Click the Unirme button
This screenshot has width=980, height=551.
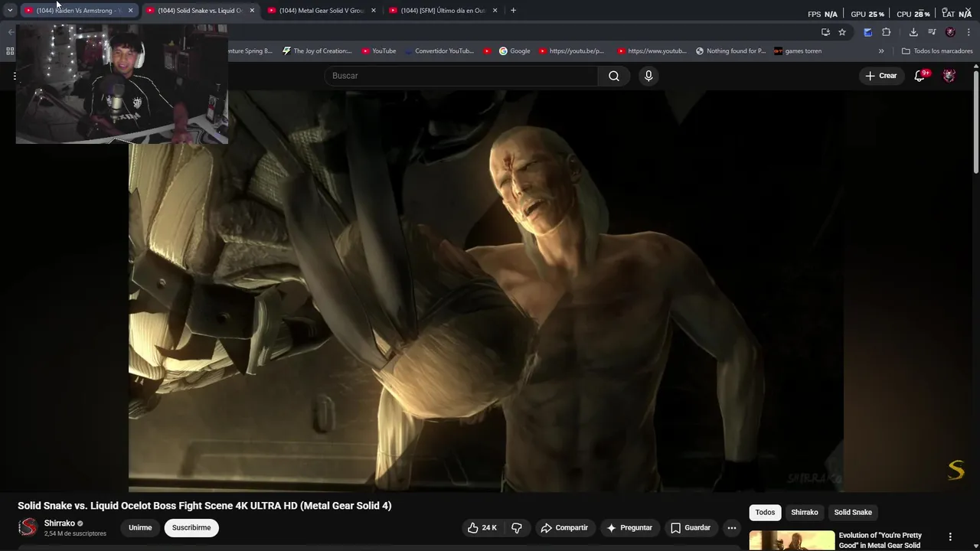tap(140, 528)
